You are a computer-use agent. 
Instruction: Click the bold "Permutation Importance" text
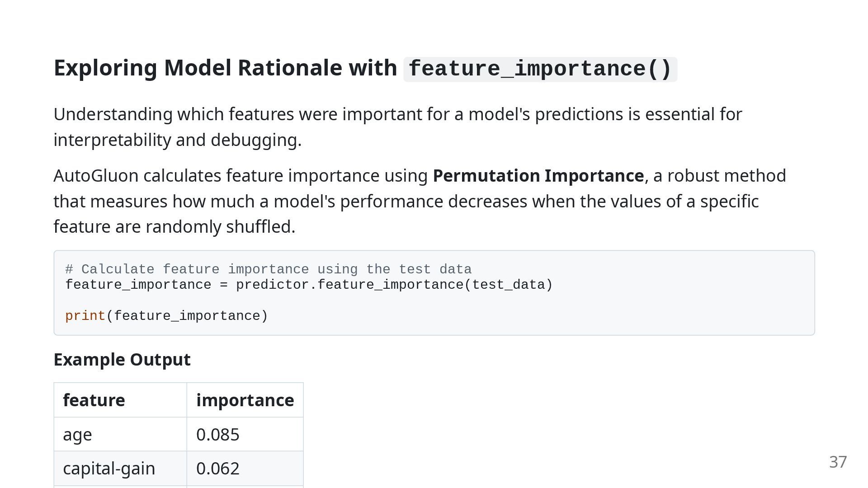[x=538, y=176]
